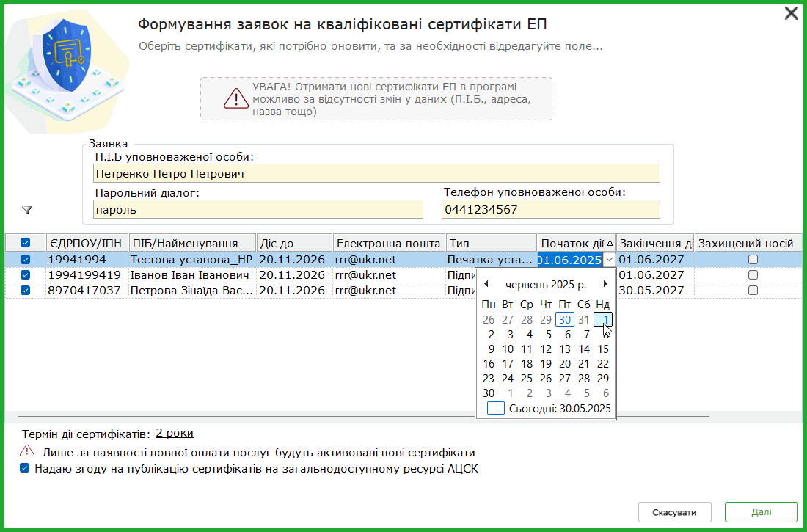Image resolution: width=807 pixels, height=532 pixels.
Task: Select Іванов Іван Іванович name cell
Action: (192, 275)
